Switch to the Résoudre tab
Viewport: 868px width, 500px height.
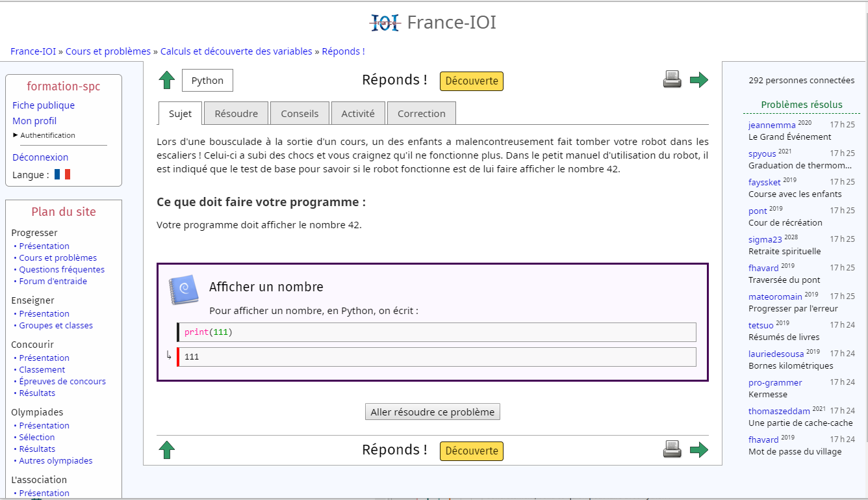236,112
